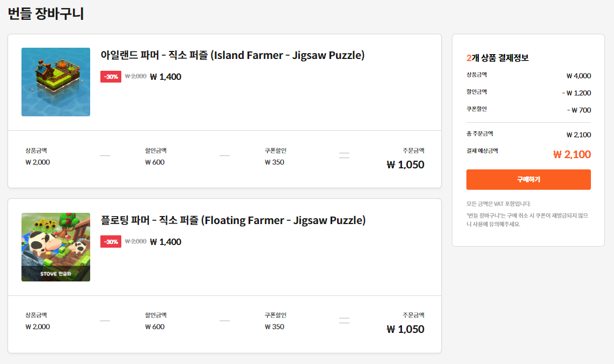Screen dimensions: 614x364
Task: Click Floating Farmer's minus sign before 쿠폰할인
Action: pos(224,321)
